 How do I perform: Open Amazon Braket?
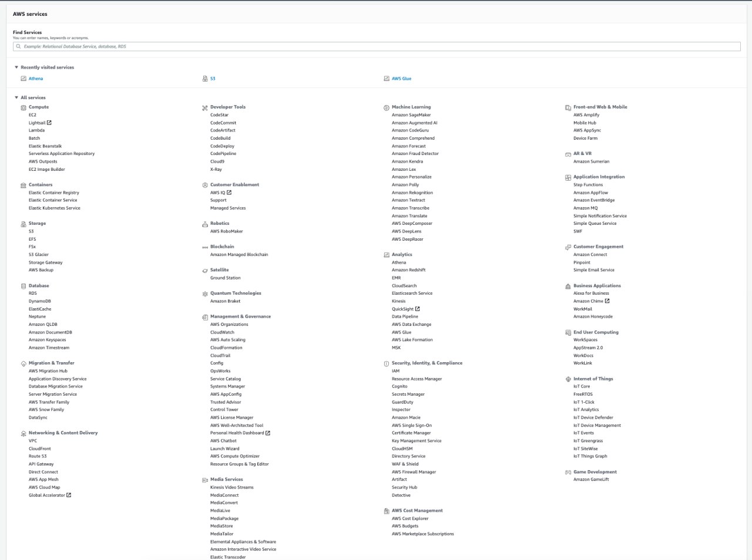tap(225, 301)
